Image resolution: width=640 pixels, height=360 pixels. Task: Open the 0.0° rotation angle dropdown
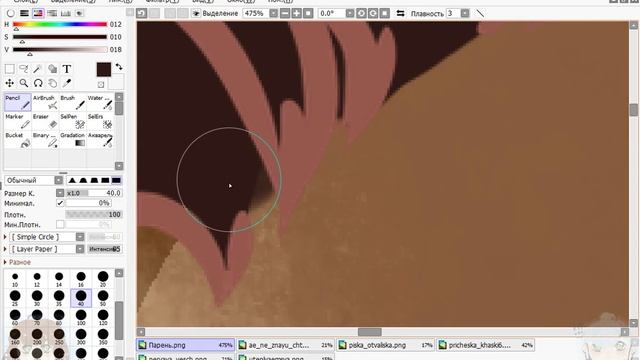pos(350,13)
